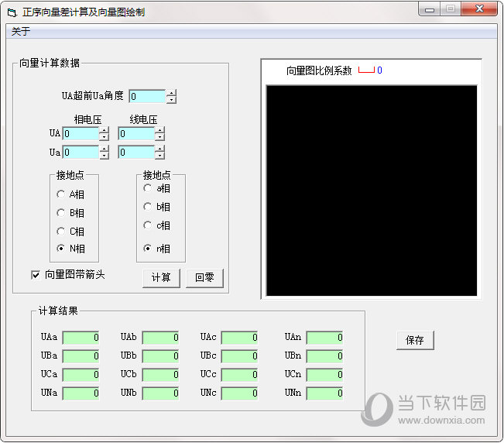The height and width of the screenshot is (443, 504).
Task: Minimize the application window
Action: point(430,9)
